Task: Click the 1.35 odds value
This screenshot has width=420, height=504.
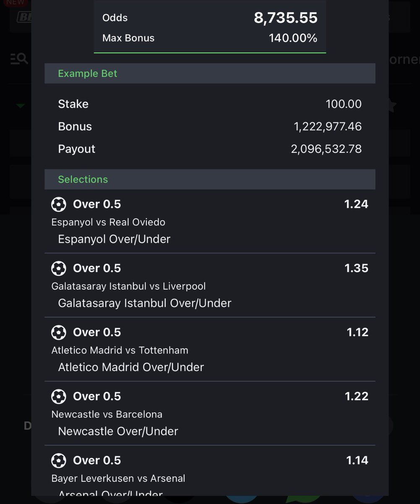Action: pyautogui.click(x=356, y=268)
